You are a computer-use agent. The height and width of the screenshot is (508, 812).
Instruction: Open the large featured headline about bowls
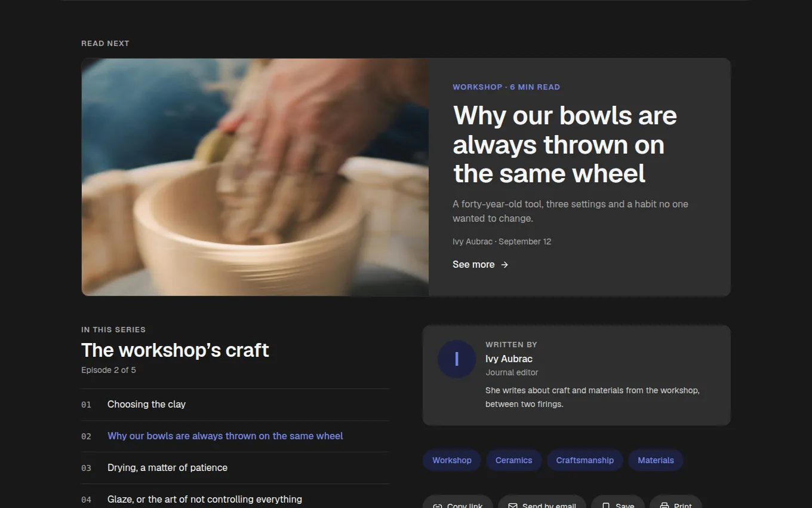coord(565,145)
